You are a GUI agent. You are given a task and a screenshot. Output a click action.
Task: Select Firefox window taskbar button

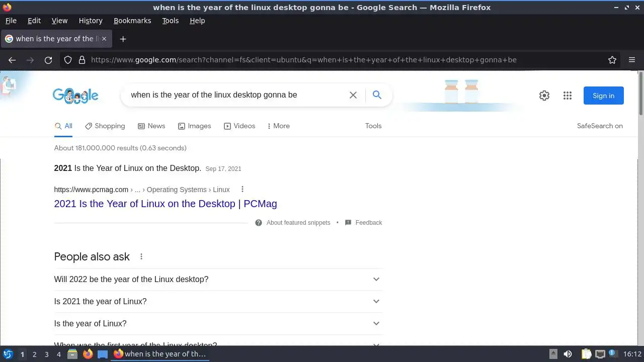160,354
